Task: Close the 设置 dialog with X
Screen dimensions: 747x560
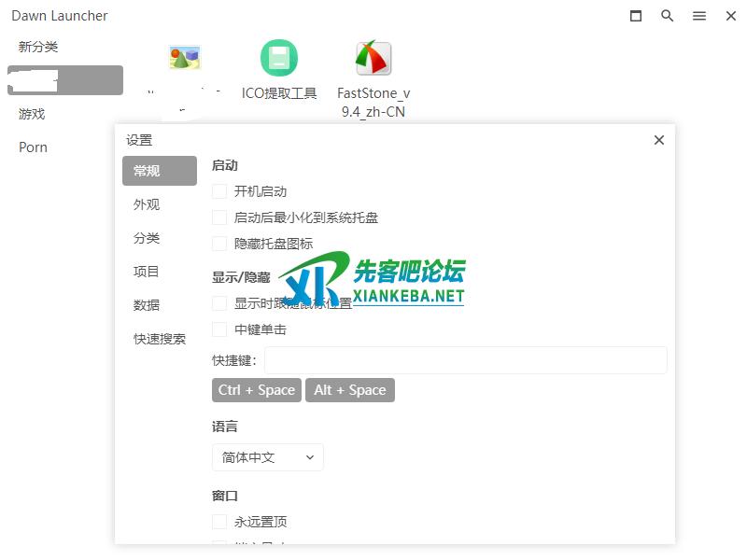Action: click(x=659, y=140)
